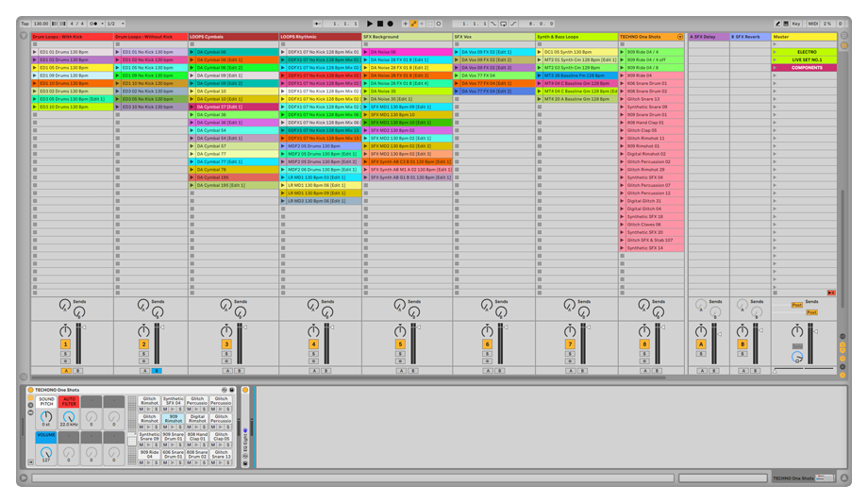868x503 pixels.
Task: Toggle the EQ Eight device activator
Action: 245,390
